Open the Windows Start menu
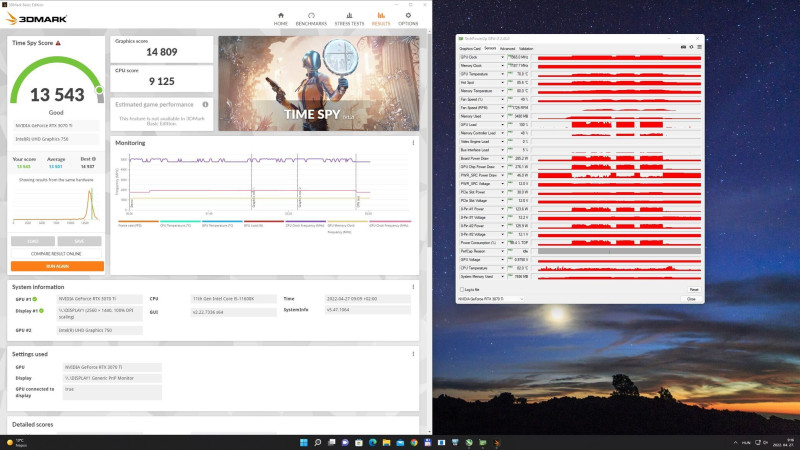 pyautogui.click(x=304, y=442)
